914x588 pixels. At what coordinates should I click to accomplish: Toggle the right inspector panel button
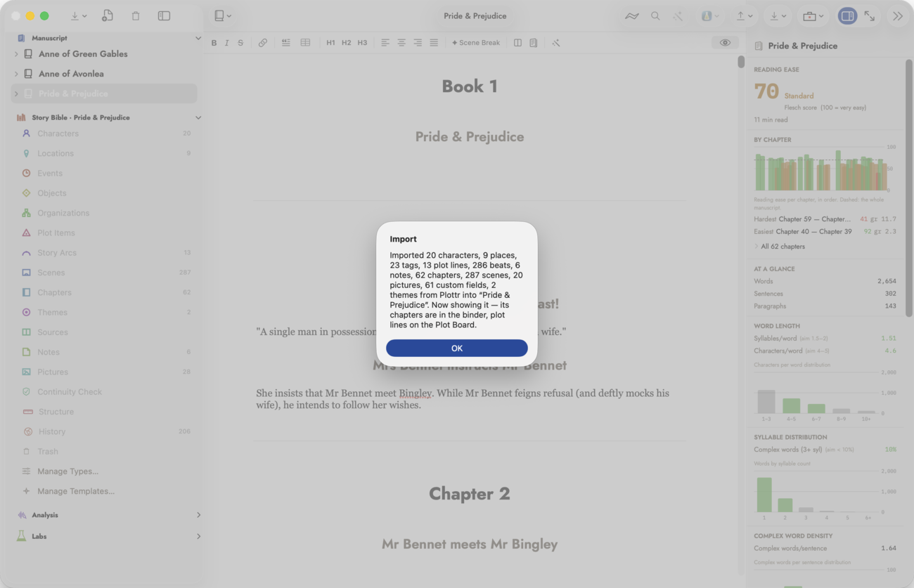pyautogui.click(x=847, y=15)
